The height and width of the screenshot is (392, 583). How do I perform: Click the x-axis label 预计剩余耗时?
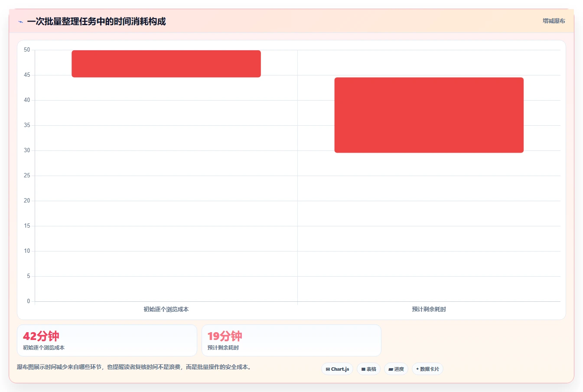[x=429, y=309]
